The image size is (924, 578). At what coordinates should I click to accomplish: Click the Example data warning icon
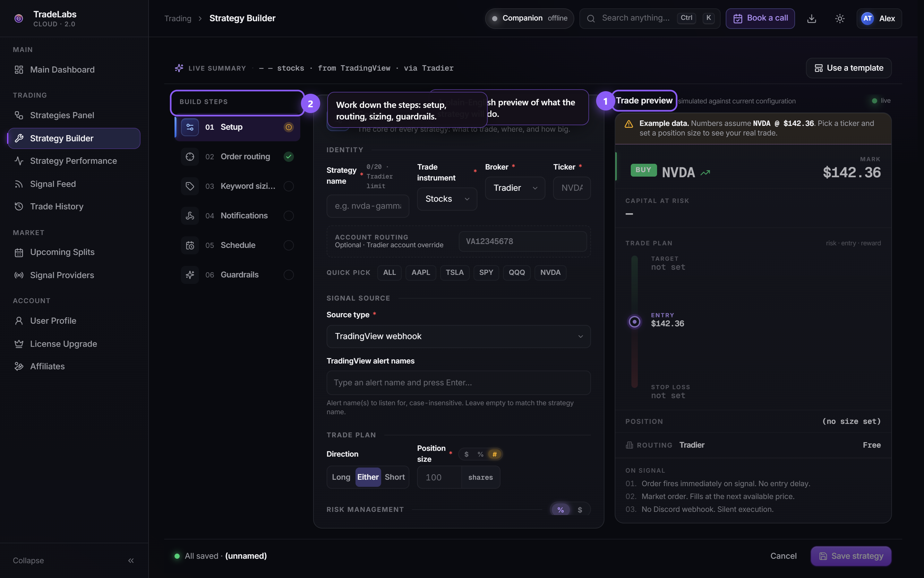tap(629, 124)
